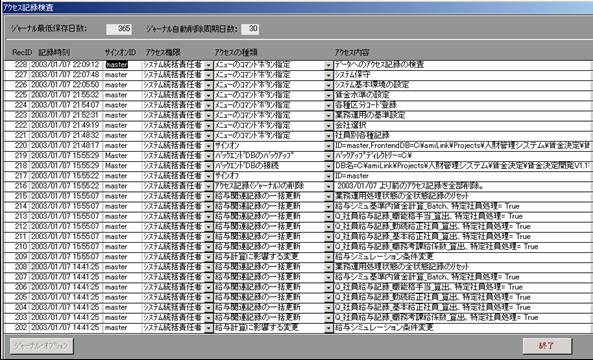
Task: Open アクセス権限 dropdown arrow in row 202
Action: [208, 328]
